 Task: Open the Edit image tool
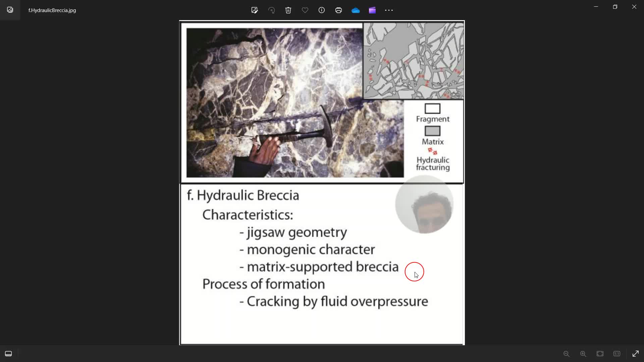coord(255,10)
